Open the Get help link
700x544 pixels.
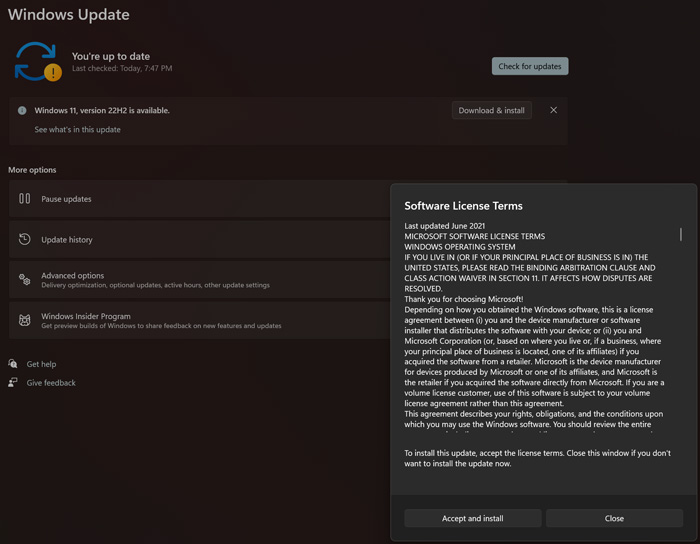click(x=42, y=364)
